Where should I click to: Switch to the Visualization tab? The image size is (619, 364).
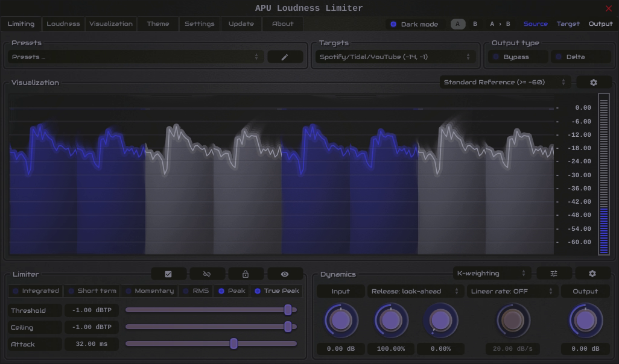coord(111,24)
